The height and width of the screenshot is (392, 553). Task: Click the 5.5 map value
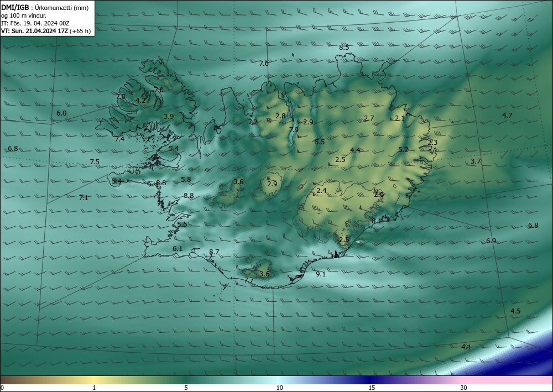(x=320, y=142)
